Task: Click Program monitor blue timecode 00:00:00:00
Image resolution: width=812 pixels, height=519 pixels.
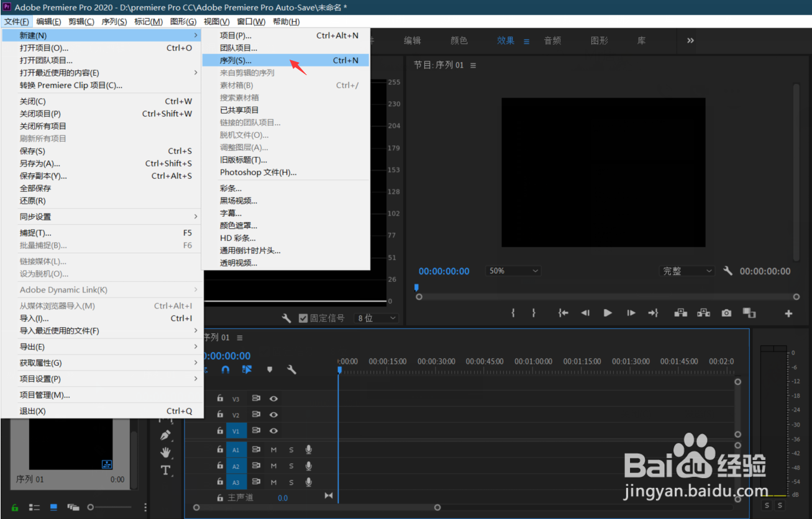Action: point(444,271)
